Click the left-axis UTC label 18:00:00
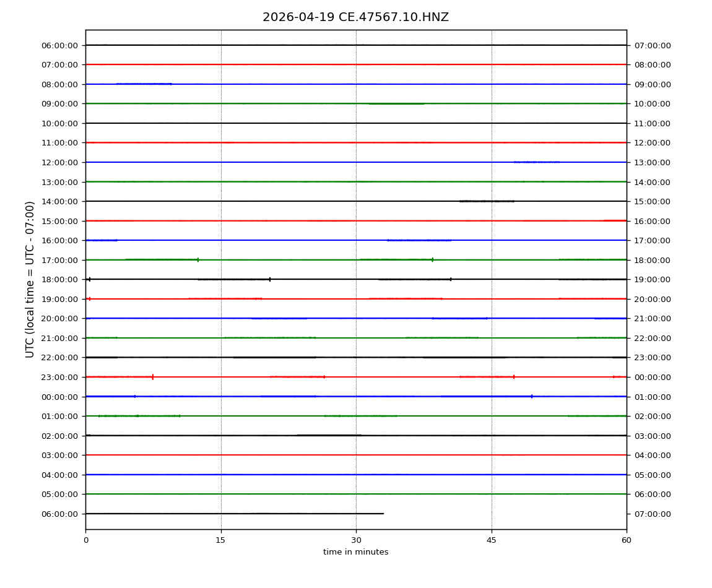 [60, 279]
